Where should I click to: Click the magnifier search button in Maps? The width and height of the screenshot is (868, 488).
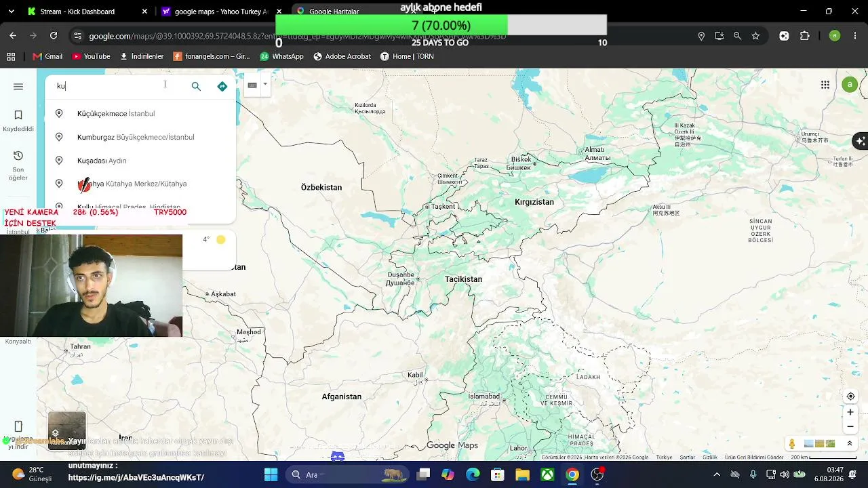[x=196, y=86]
